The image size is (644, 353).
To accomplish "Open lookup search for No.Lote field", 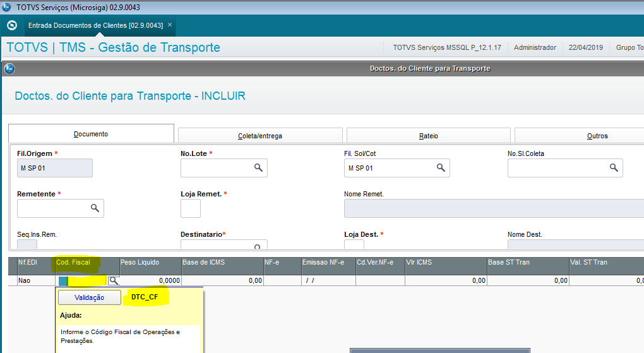I will click(258, 168).
